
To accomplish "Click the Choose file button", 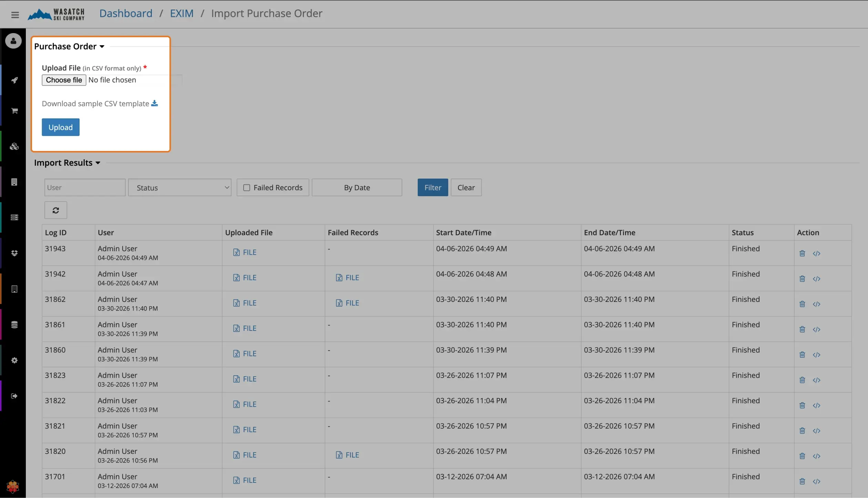I will [x=64, y=80].
